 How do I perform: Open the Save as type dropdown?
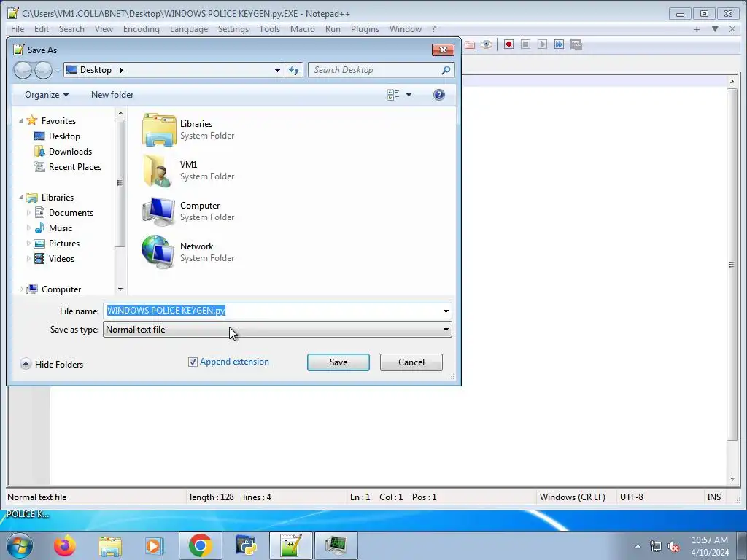(277, 330)
